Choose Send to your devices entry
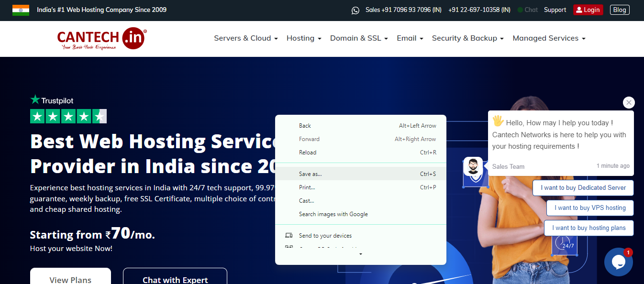Screen dimensions: 644x284 click(361, 236)
